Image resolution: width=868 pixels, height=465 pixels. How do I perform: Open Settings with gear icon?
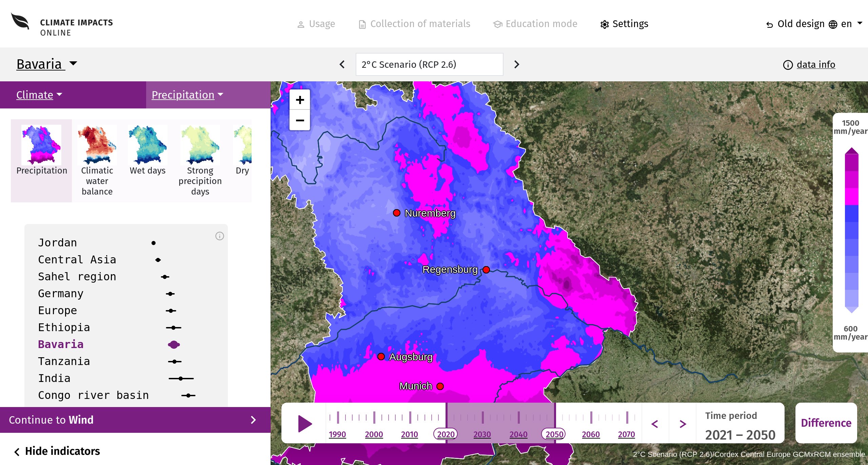[x=624, y=24]
